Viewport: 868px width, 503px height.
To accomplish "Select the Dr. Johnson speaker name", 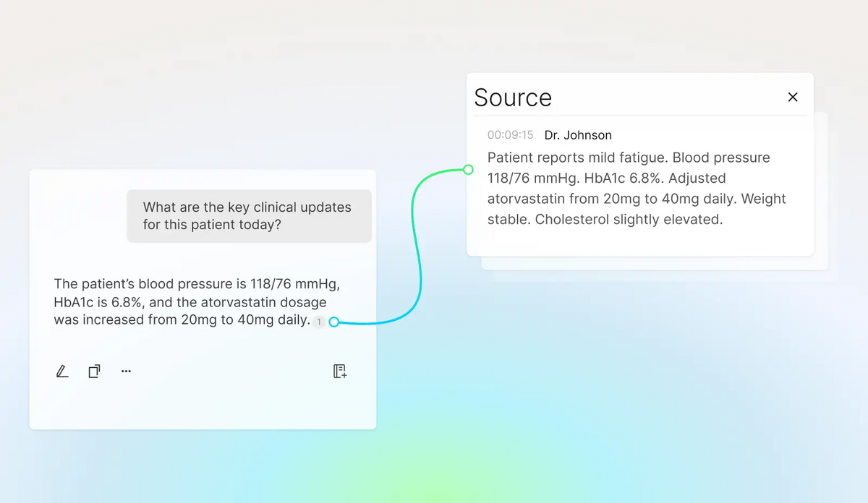I will click(x=578, y=135).
